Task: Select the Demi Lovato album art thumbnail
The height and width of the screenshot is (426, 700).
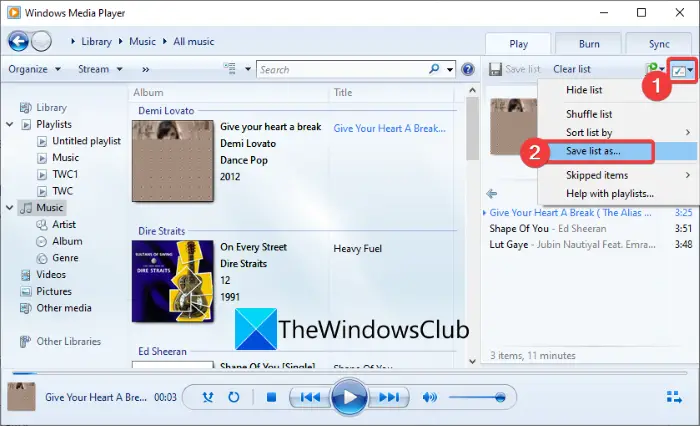Action: tap(173, 161)
